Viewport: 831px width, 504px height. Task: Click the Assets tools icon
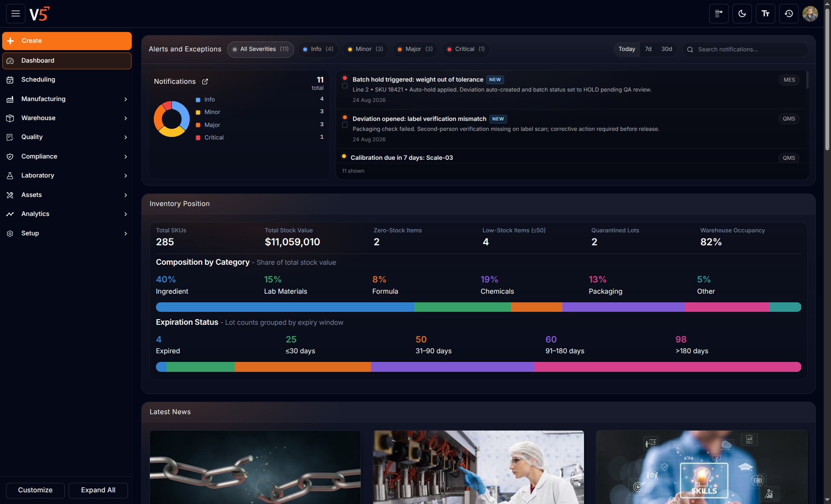(10, 195)
